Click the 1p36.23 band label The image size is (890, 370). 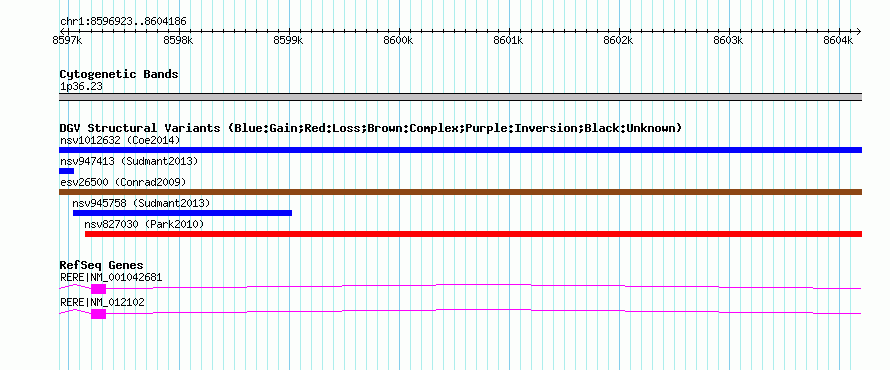[x=81, y=87]
